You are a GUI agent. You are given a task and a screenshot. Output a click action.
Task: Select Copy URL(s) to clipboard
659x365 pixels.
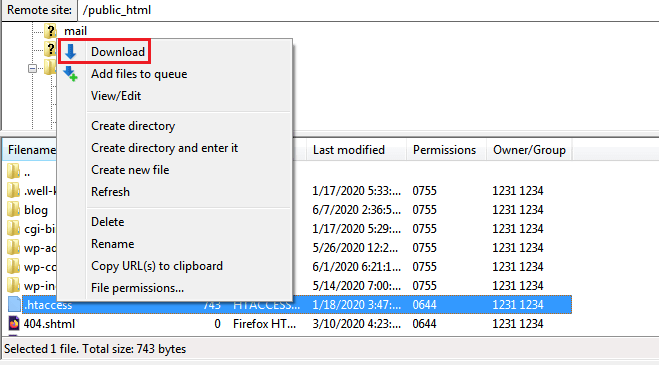pyautogui.click(x=157, y=266)
